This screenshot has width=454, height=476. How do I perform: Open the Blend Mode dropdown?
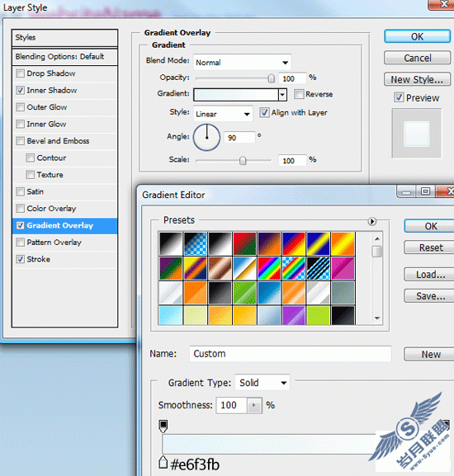[x=243, y=63]
